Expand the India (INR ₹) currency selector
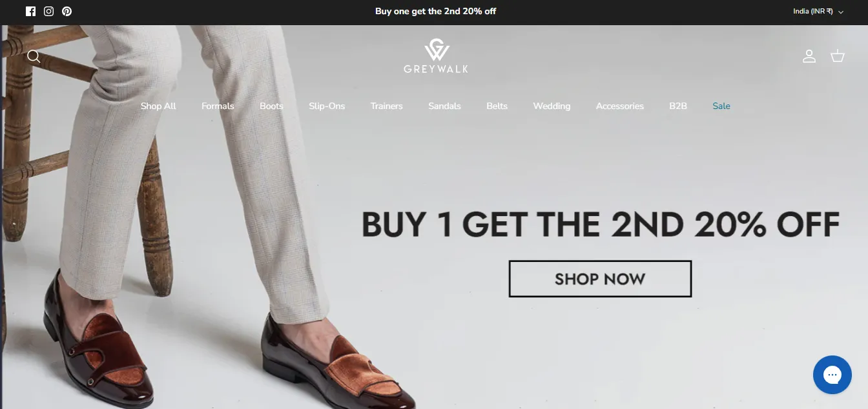Screen dimensions: 868x409 [818, 12]
